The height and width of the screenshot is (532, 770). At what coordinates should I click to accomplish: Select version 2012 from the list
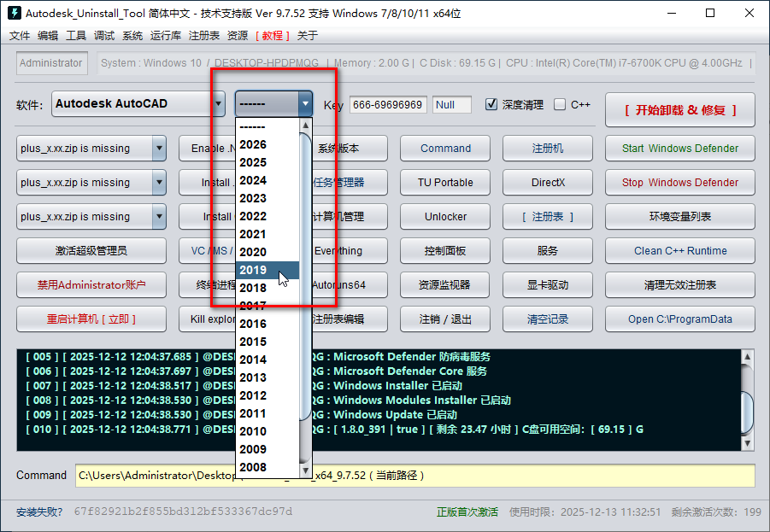[x=267, y=395]
